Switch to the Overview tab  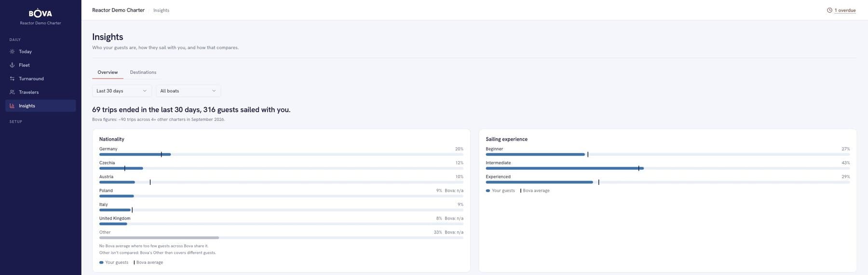108,72
